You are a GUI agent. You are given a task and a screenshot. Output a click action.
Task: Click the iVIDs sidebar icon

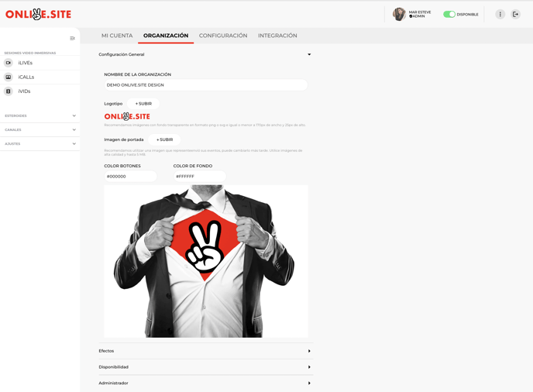[9, 91]
